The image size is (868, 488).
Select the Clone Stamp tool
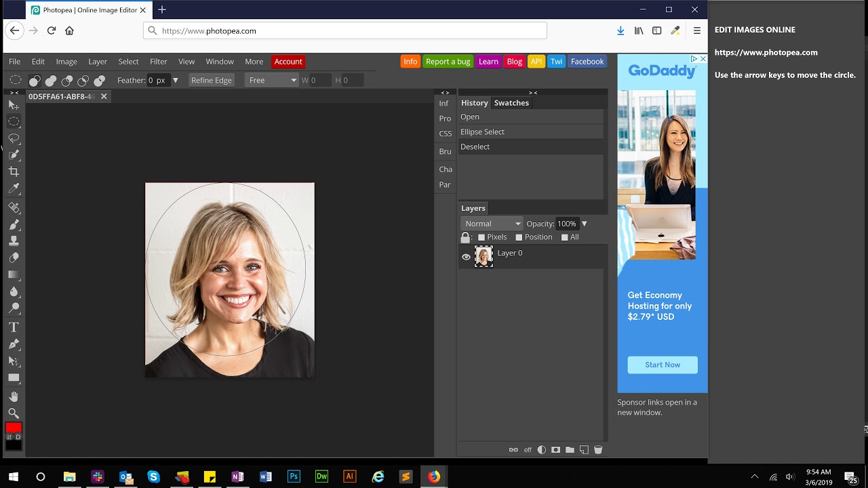pyautogui.click(x=14, y=241)
